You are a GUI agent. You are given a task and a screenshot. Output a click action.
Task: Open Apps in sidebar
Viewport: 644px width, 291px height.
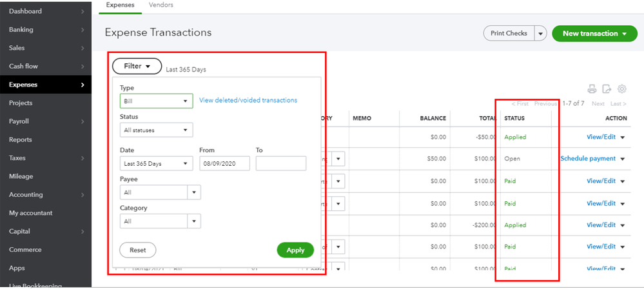pos(46,268)
